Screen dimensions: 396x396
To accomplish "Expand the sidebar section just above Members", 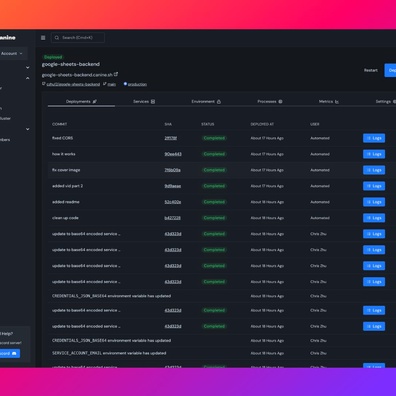I will coord(28,129).
